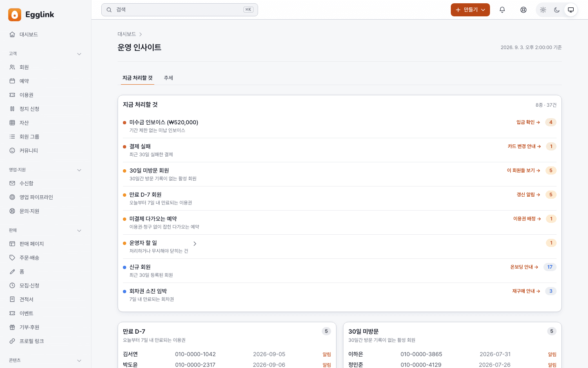The width and height of the screenshot is (588, 368).
Task: Select system theme monitor toggle
Action: point(571,10)
